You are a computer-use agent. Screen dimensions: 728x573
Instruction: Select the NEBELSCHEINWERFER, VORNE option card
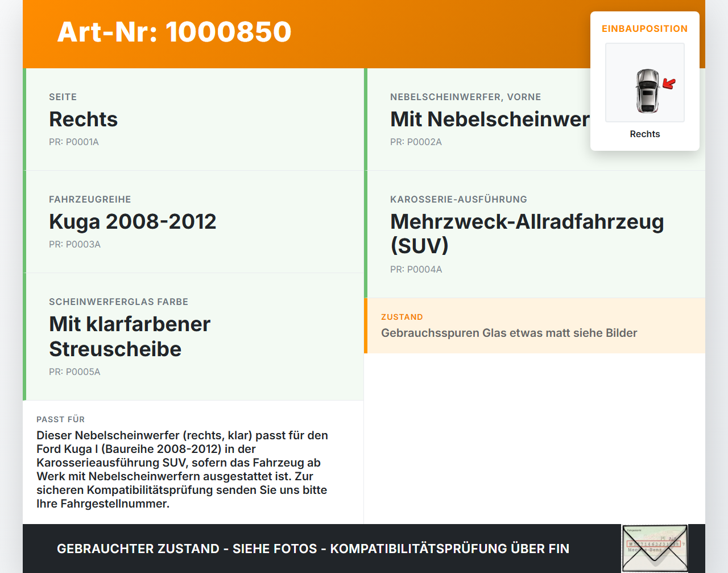click(x=483, y=119)
